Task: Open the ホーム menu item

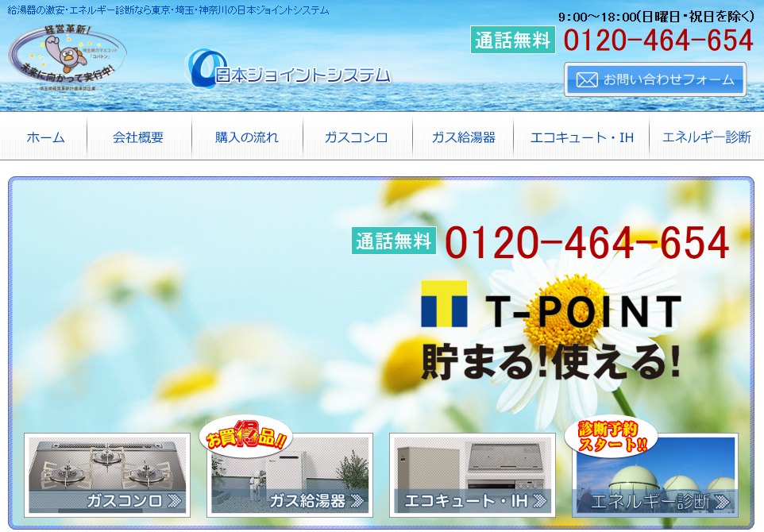Action: (45, 137)
